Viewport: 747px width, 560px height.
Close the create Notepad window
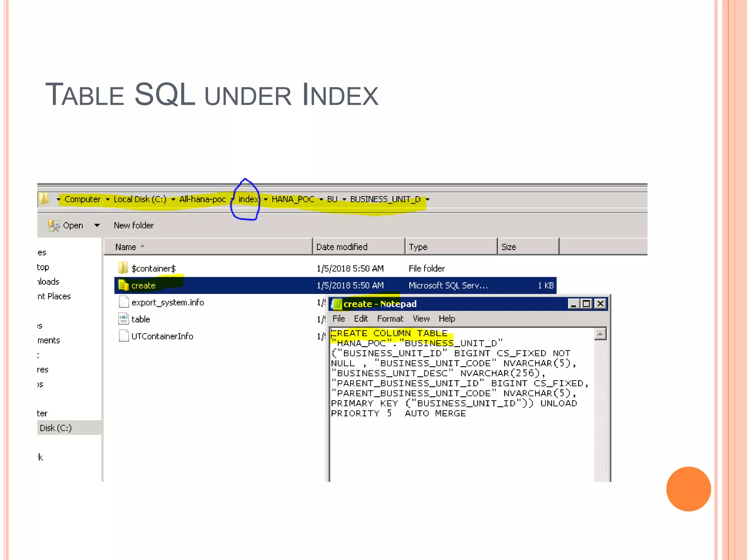tap(600, 304)
